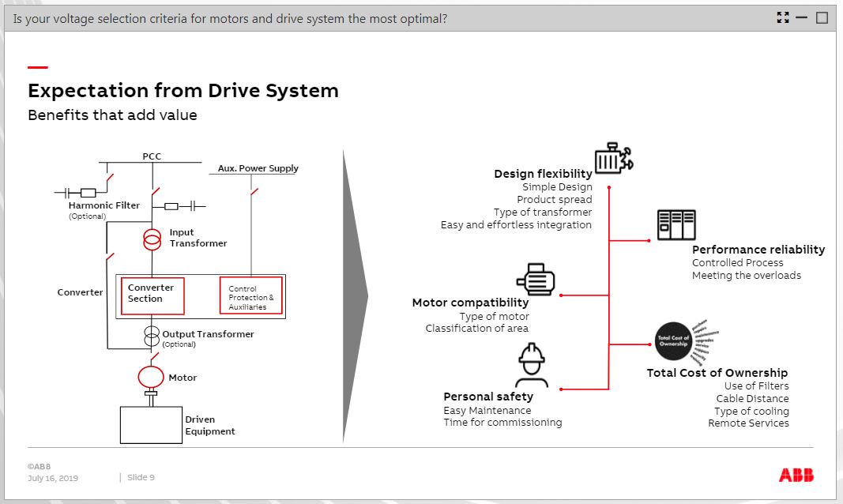Open the Control Protection & Auxiliaries box
Screen dimensions: 843x504
tap(250, 295)
